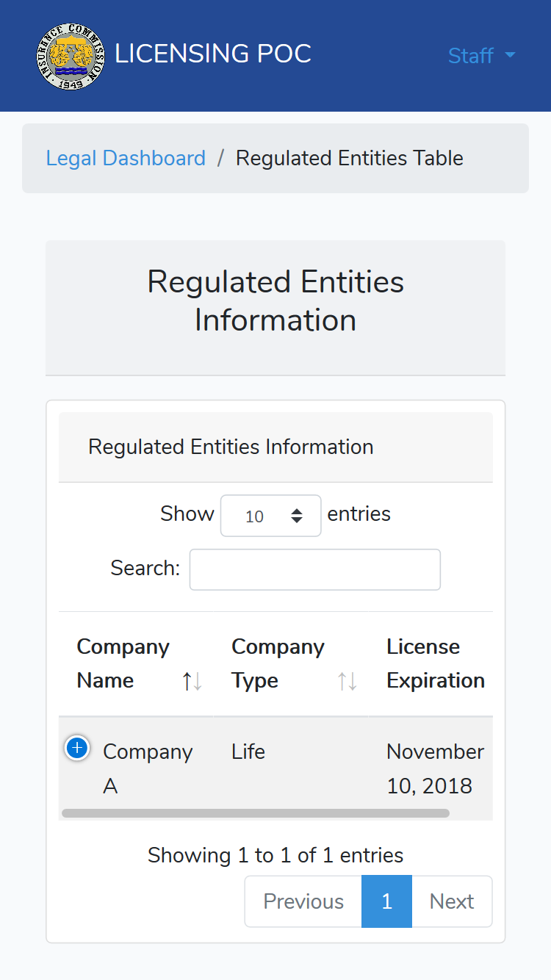Click the License Expiration column header

click(x=436, y=663)
